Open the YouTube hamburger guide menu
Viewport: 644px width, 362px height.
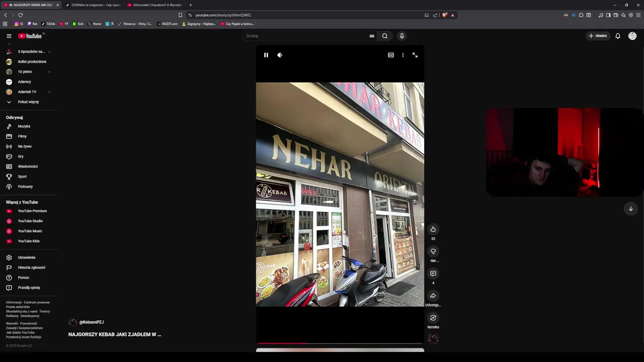[9, 36]
